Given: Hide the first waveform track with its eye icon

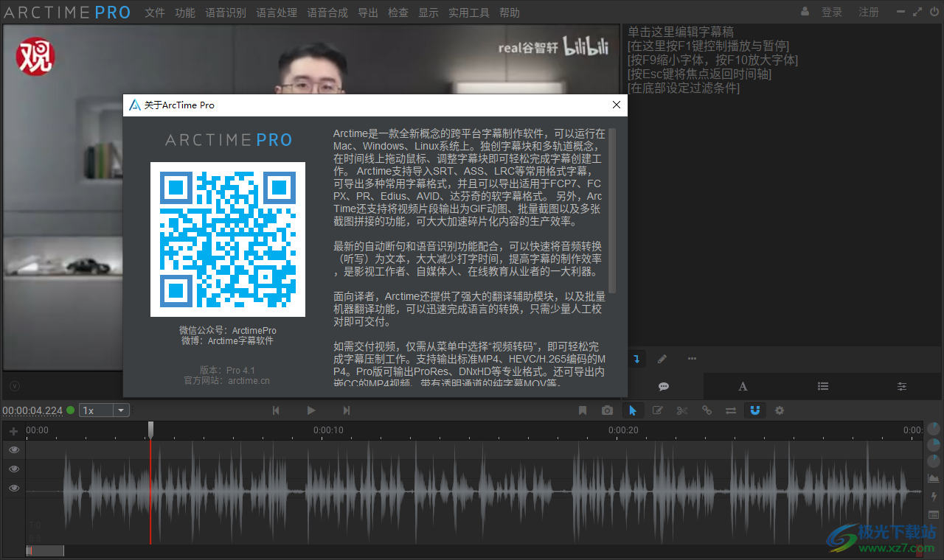Looking at the screenshot, I should (13, 449).
